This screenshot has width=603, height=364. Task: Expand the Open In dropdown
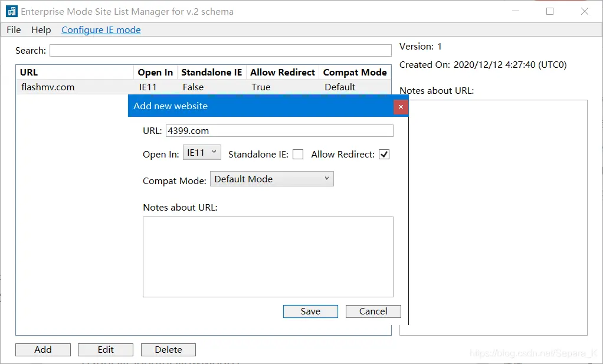tap(202, 153)
